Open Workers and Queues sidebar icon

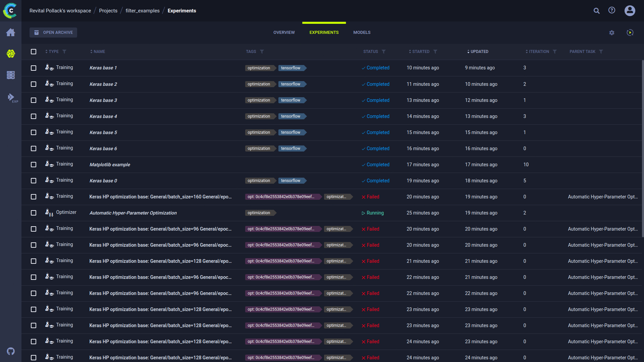[11, 75]
